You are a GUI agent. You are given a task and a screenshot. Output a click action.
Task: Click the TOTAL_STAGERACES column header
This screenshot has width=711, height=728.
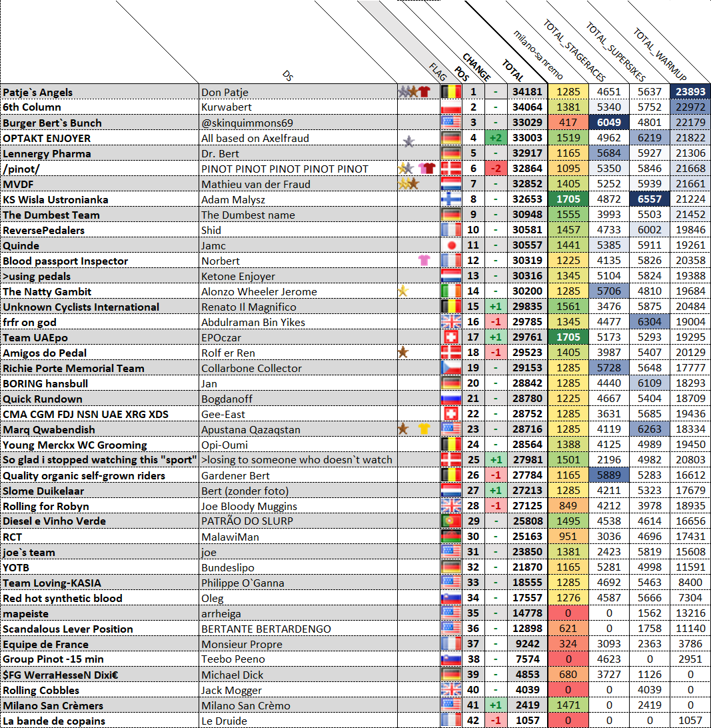[x=574, y=50]
